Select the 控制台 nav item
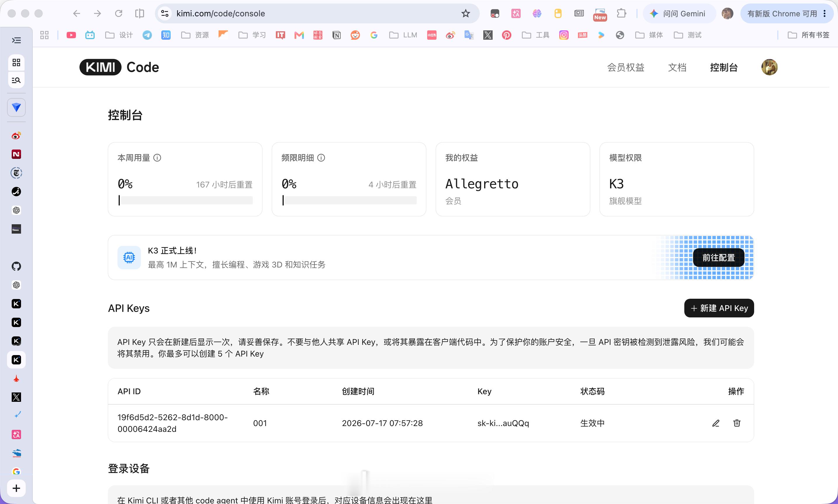Viewport: 838px width, 504px height. pyautogui.click(x=724, y=67)
